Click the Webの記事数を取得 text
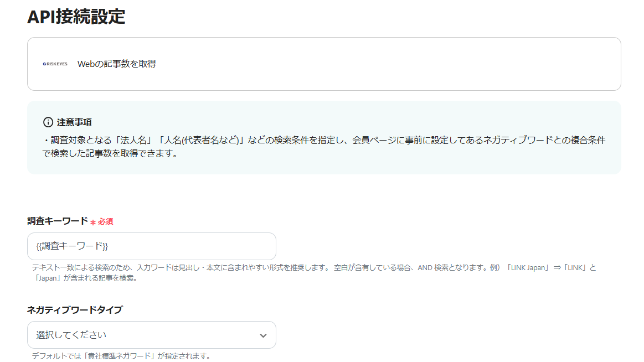This screenshot has width=644, height=362. [117, 64]
